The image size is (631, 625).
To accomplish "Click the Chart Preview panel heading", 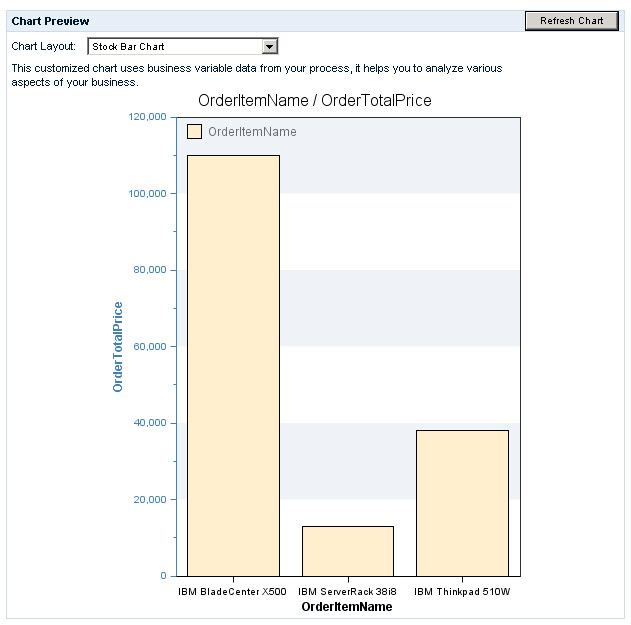I will tap(50, 21).
